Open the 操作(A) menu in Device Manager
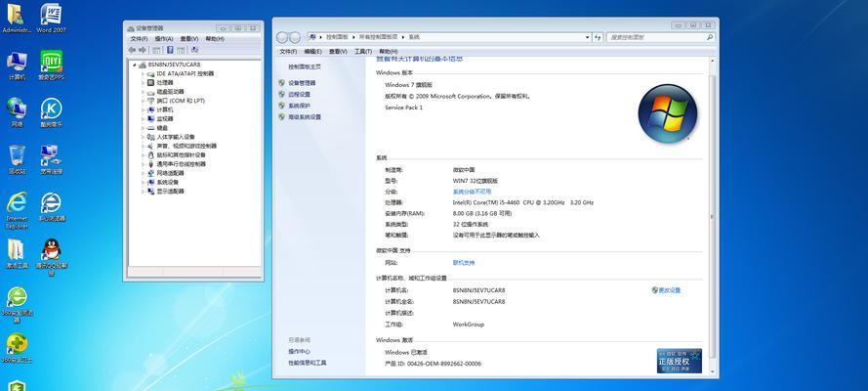 coord(164,39)
